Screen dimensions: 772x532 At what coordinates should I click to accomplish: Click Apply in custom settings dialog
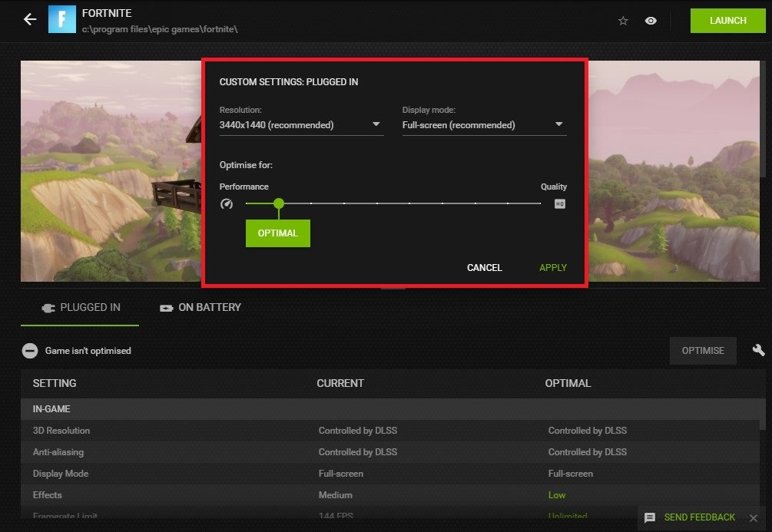553,268
